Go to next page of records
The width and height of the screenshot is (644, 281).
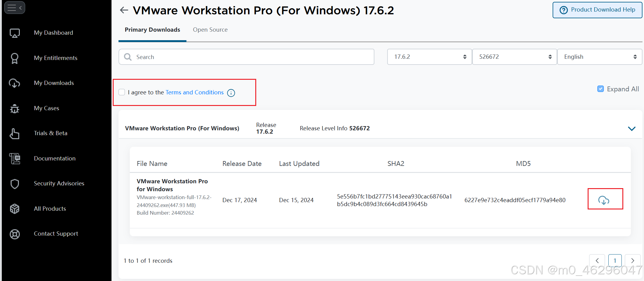633,261
